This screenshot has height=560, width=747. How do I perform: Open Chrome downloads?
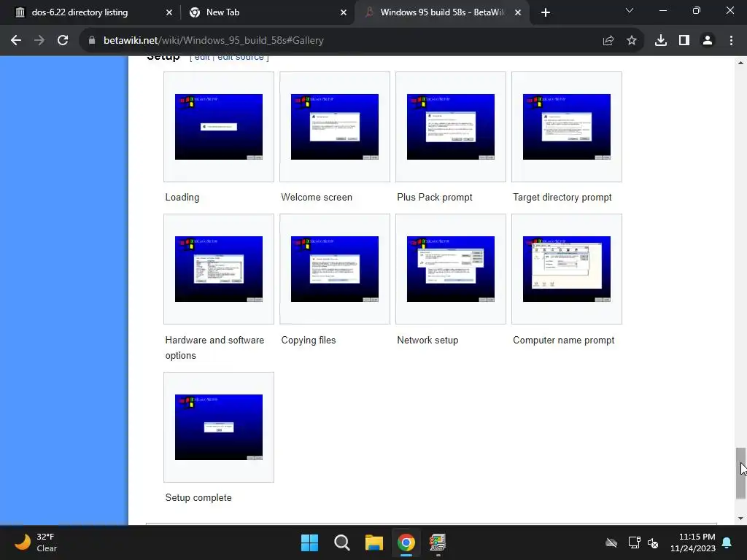point(661,41)
